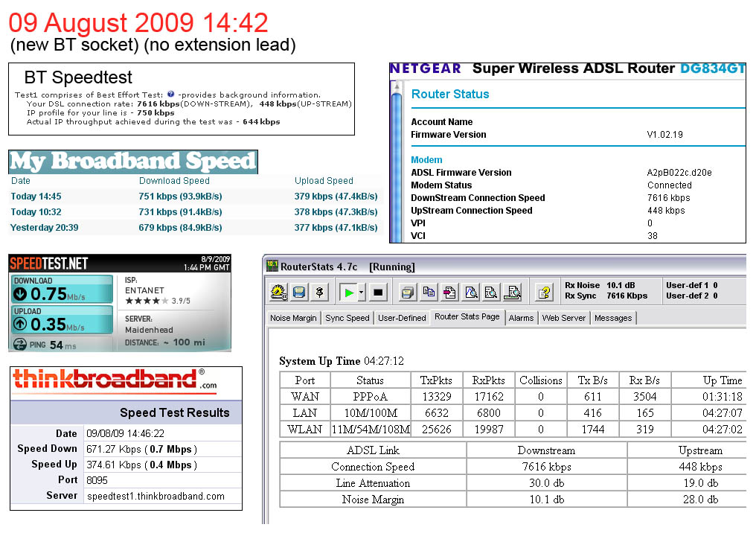Click the Speedtest.net server name Maidenhead
The image size is (756, 539).
click(x=149, y=330)
